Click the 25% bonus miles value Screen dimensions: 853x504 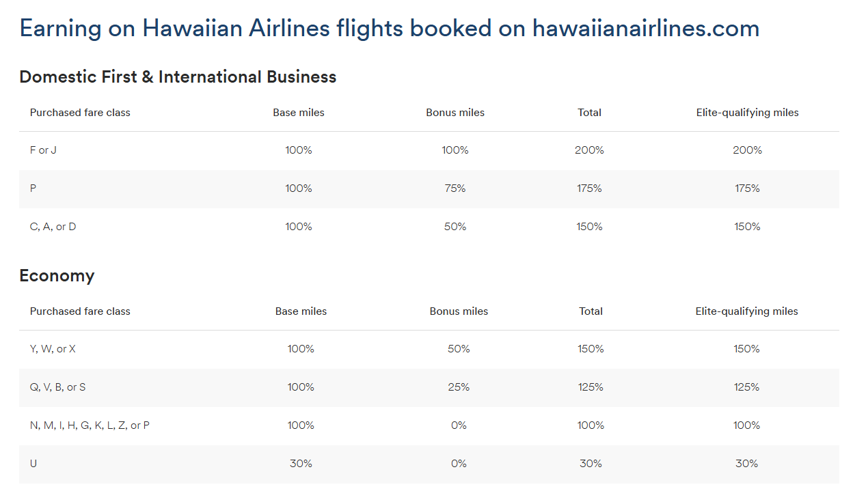(459, 387)
